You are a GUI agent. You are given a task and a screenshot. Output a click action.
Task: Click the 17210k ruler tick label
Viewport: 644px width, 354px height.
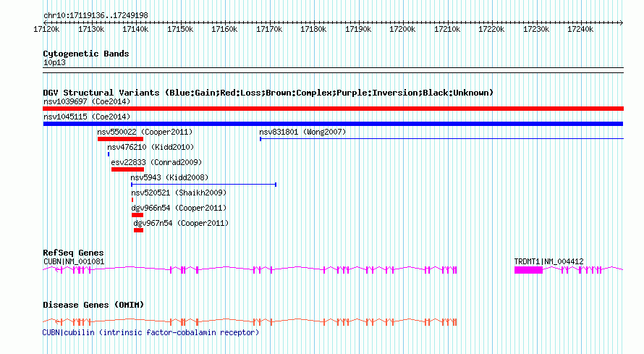447,29
